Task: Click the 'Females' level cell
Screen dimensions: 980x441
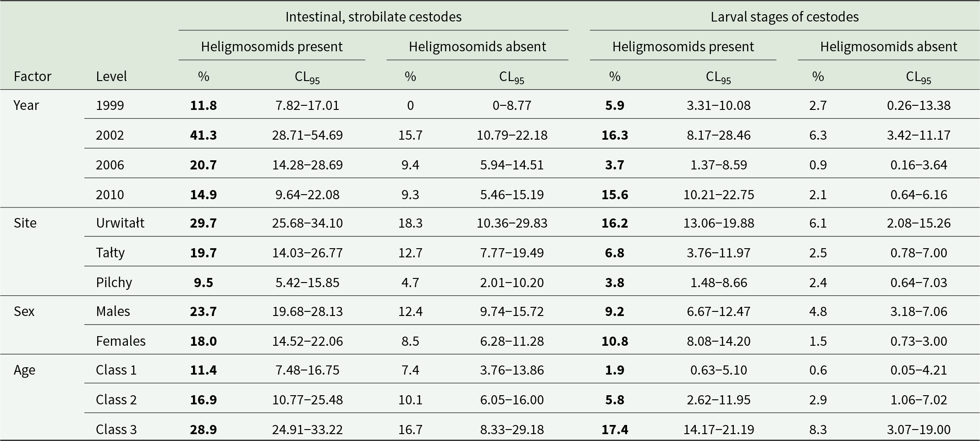Action: (121, 341)
